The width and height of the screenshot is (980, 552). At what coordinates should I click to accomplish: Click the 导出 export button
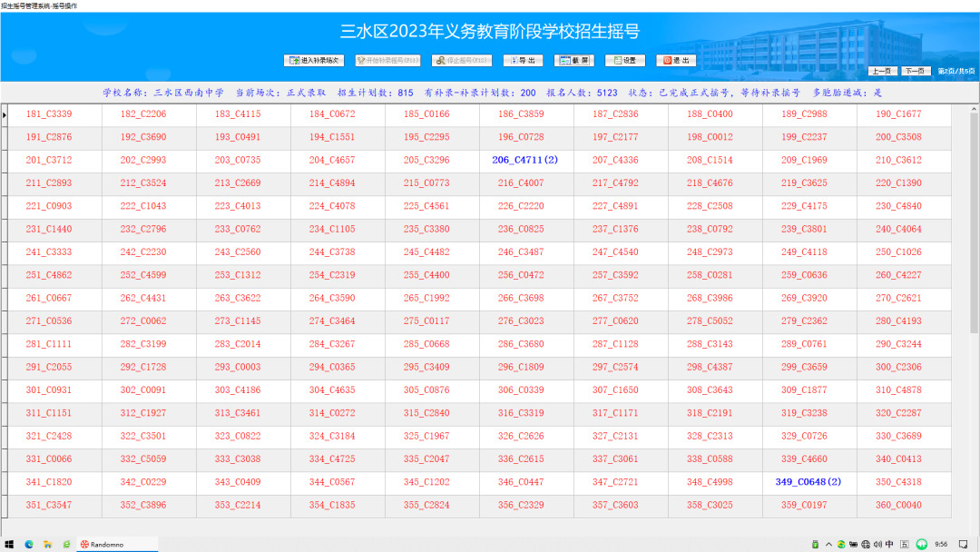(524, 61)
